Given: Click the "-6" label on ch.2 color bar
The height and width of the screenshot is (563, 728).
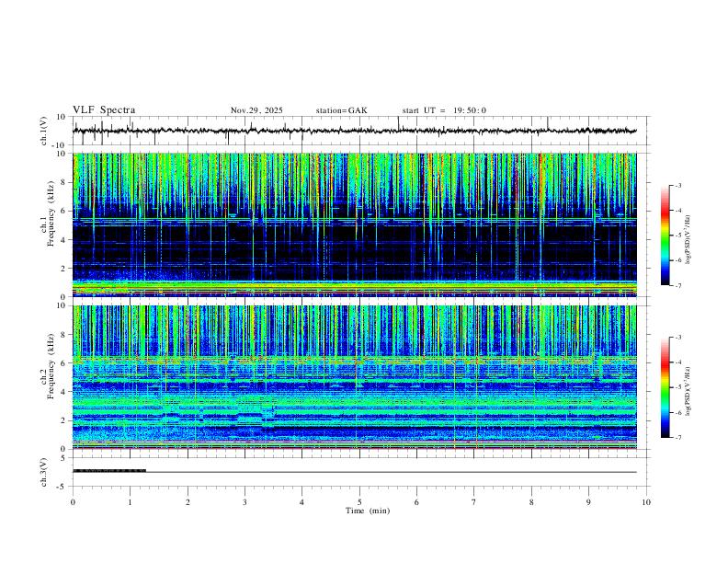Looking at the screenshot, I should pos(678,412).
